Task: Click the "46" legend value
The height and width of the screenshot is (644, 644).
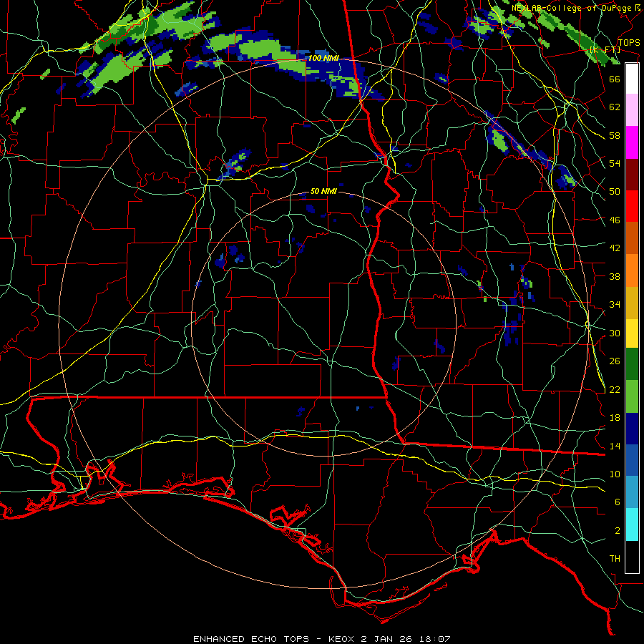Action: click(615, 220)
